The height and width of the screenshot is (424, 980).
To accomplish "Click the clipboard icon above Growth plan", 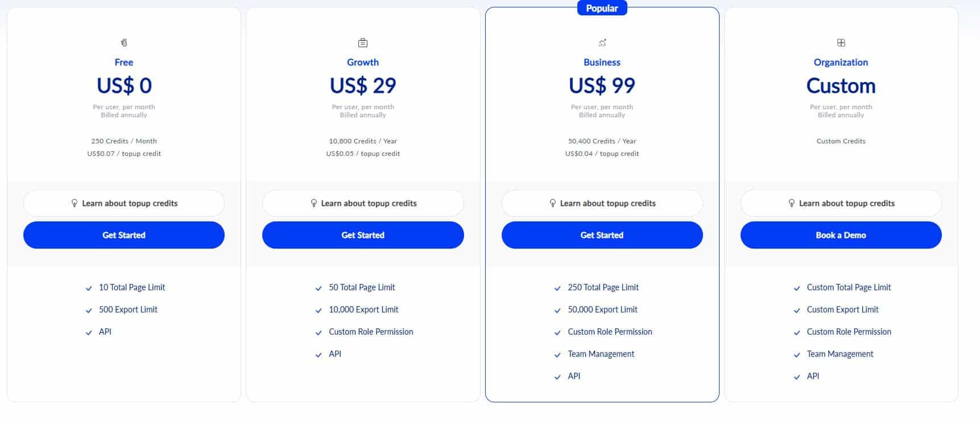I will [362, 42].
